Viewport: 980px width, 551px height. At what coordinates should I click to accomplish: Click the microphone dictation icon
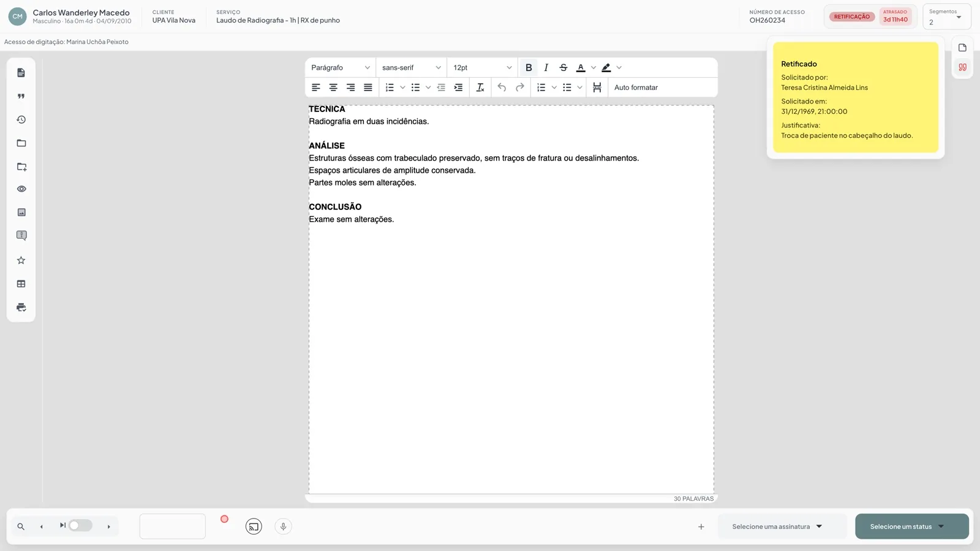(283, 527)
